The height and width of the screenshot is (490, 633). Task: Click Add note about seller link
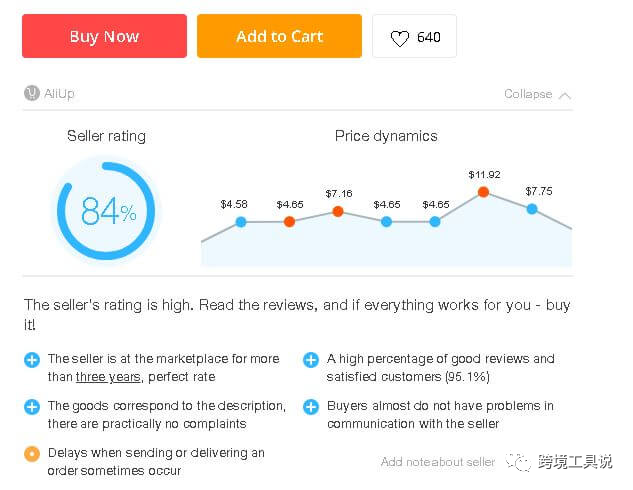(x=438, y=462)
